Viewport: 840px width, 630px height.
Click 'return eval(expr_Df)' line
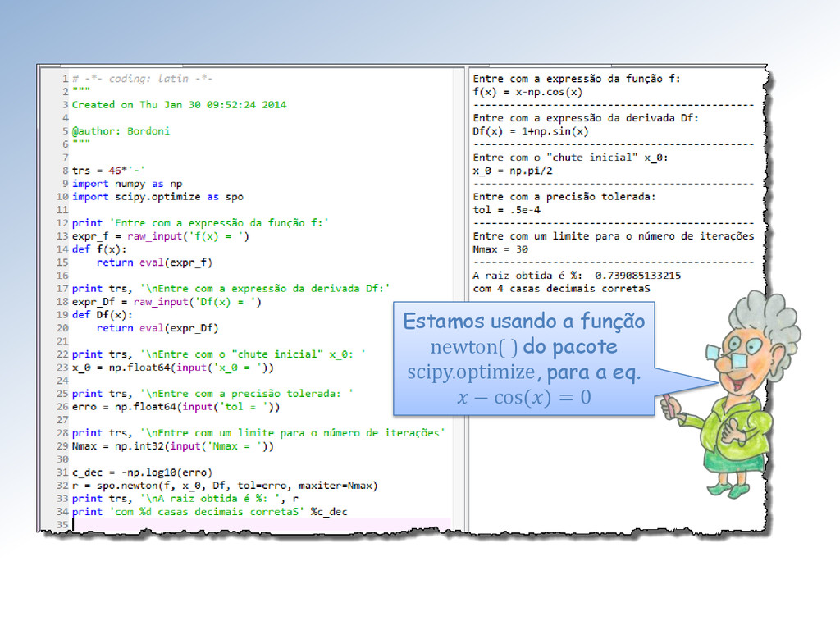coord(157,328)
